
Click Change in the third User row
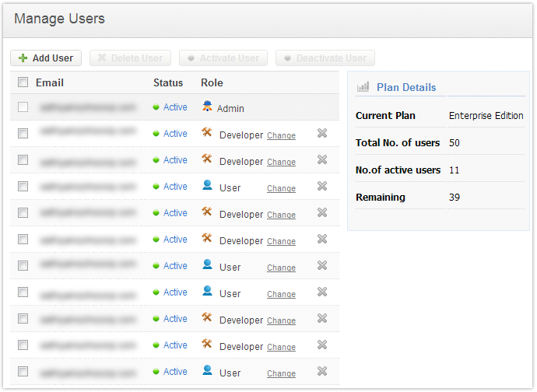tap(281, 294)
